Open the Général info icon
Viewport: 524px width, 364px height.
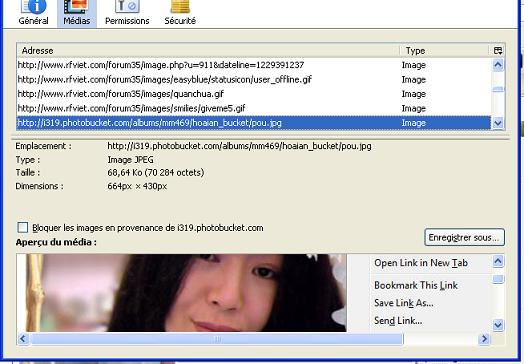point(33,7)
